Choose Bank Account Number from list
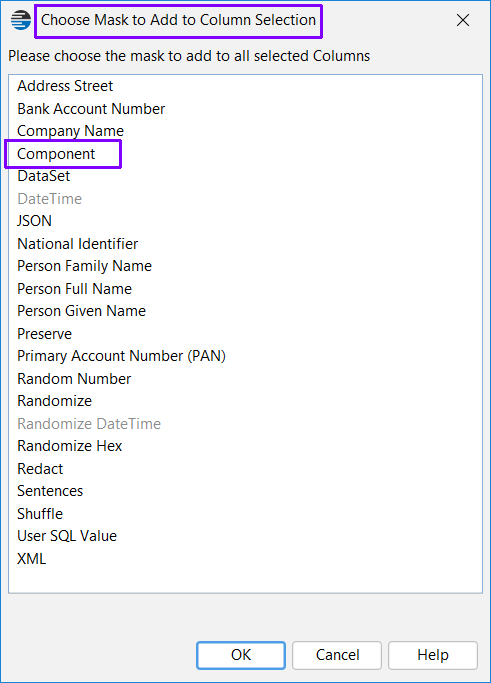Image resolution: width=491 pixels, height=683 pixels. click(x=91, y=108)
